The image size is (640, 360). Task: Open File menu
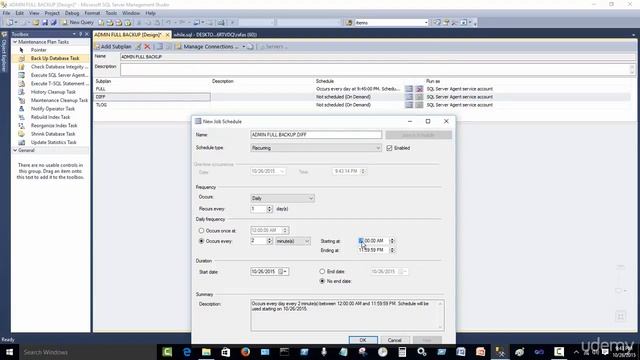(x=7, y=13)
